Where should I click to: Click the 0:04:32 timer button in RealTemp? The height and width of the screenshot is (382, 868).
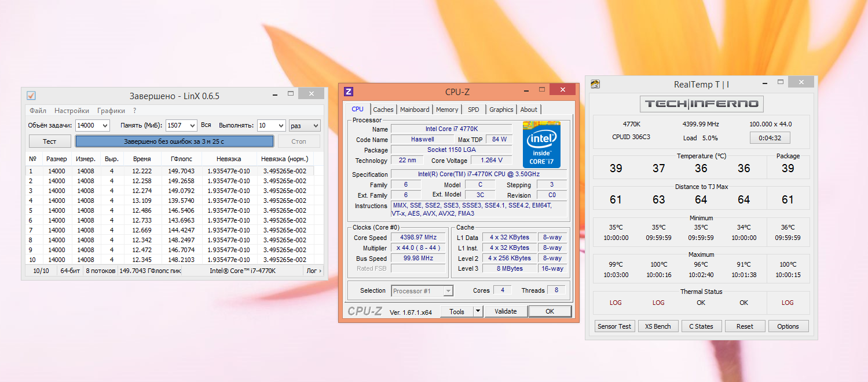[770, 138]
